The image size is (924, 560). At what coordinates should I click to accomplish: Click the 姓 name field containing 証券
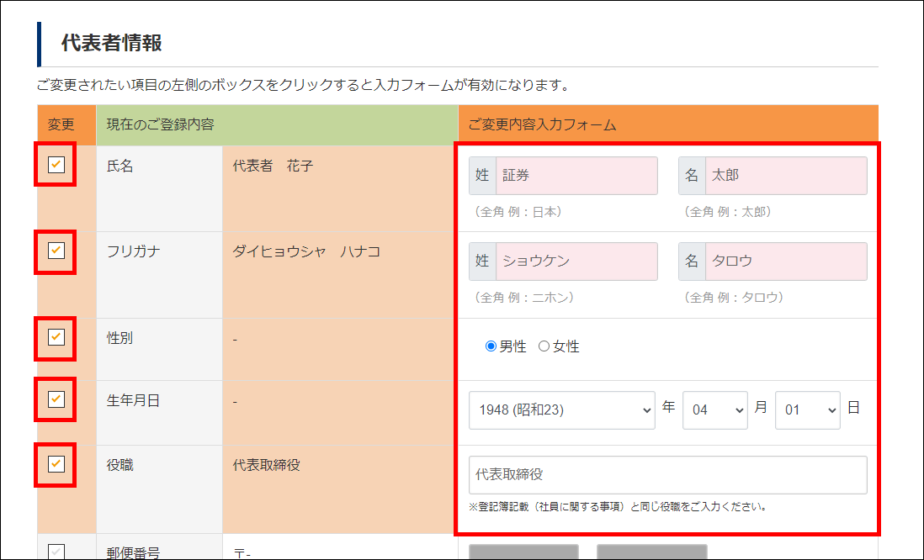pyautogui.click(x=576, y=176)
